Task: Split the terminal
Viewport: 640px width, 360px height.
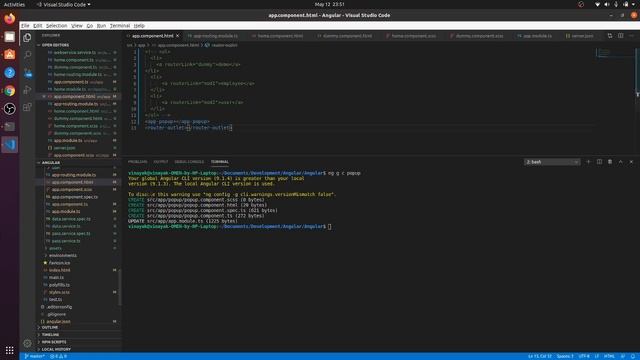Action: click(599, 162)
